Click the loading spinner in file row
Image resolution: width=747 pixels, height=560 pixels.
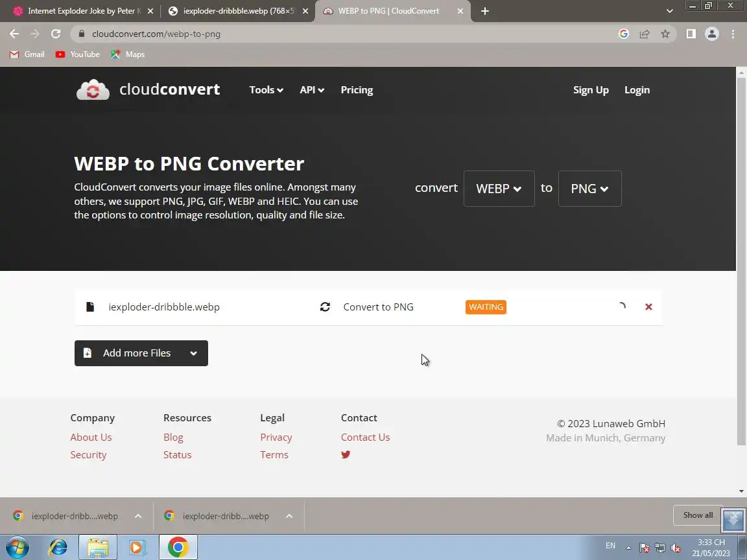(x=621, y=307)
